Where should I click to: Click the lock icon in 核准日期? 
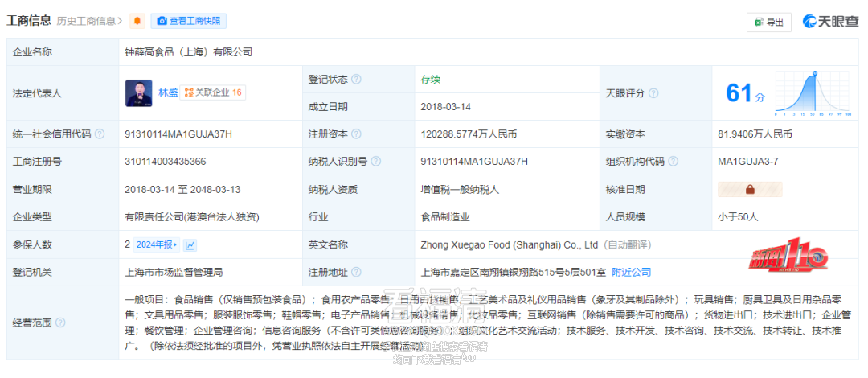pos(750,190)
